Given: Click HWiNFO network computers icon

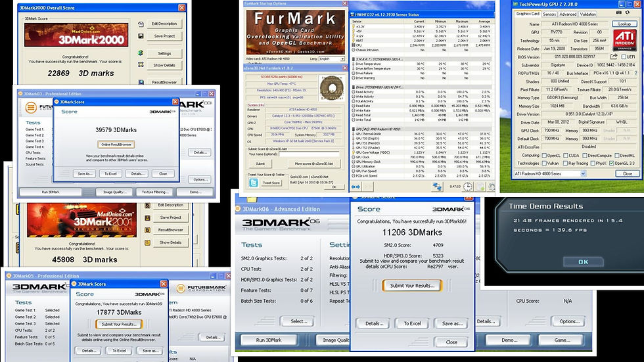Looking at the screenshot, I should [437, 187].
